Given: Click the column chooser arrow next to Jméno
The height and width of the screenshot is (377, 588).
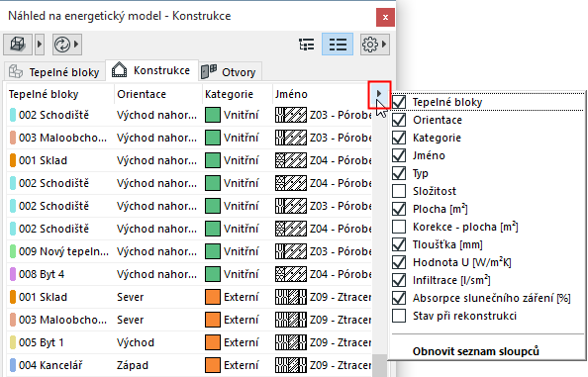Looking at the screenshot, I should click(379, 94).
